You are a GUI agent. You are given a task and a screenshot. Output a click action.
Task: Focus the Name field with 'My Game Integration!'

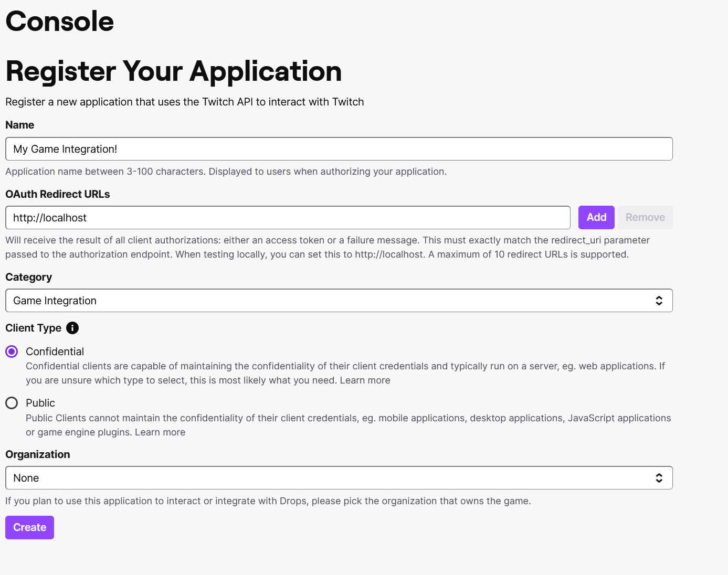(339, 149)
